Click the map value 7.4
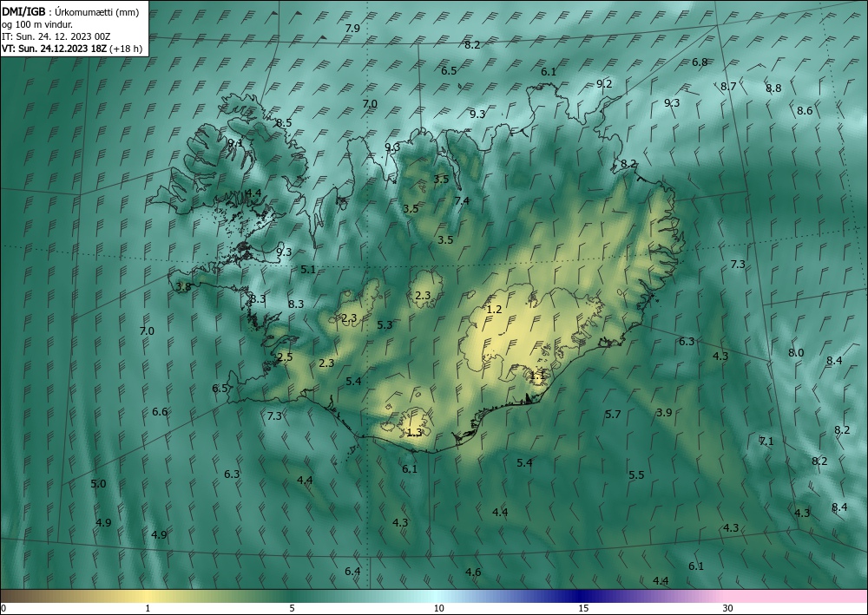The height and width of the screenshot is (615, 868). pyautogui.click(x=462, y=200)
